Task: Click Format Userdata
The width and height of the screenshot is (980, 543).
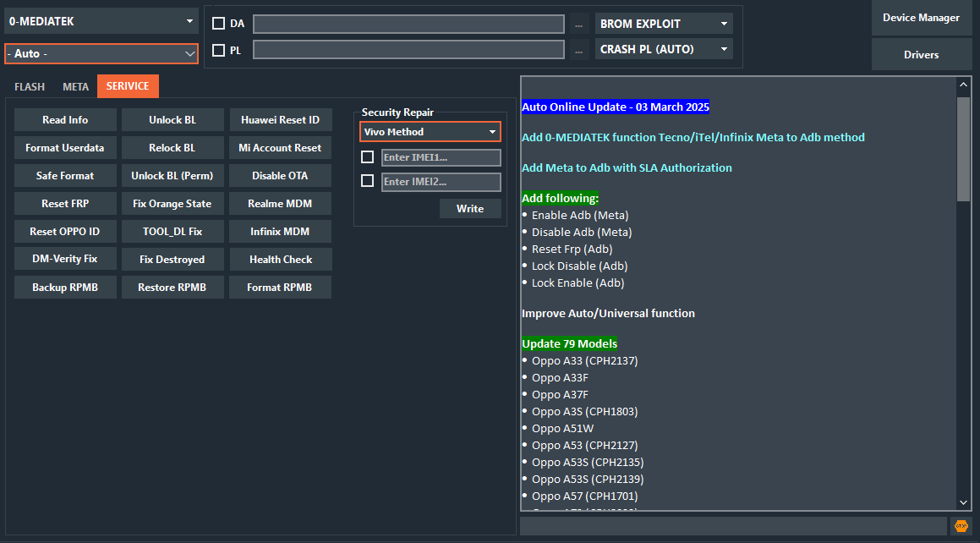Action: pyautogui.click(x=65, y=148)
